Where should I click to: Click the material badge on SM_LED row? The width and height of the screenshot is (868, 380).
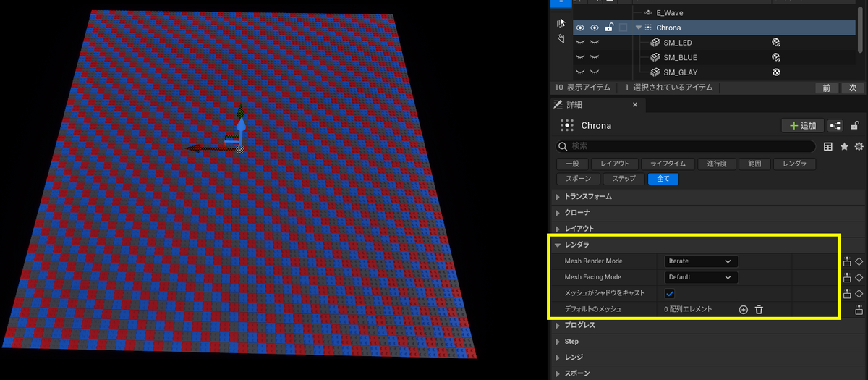(x=776, y=43)
